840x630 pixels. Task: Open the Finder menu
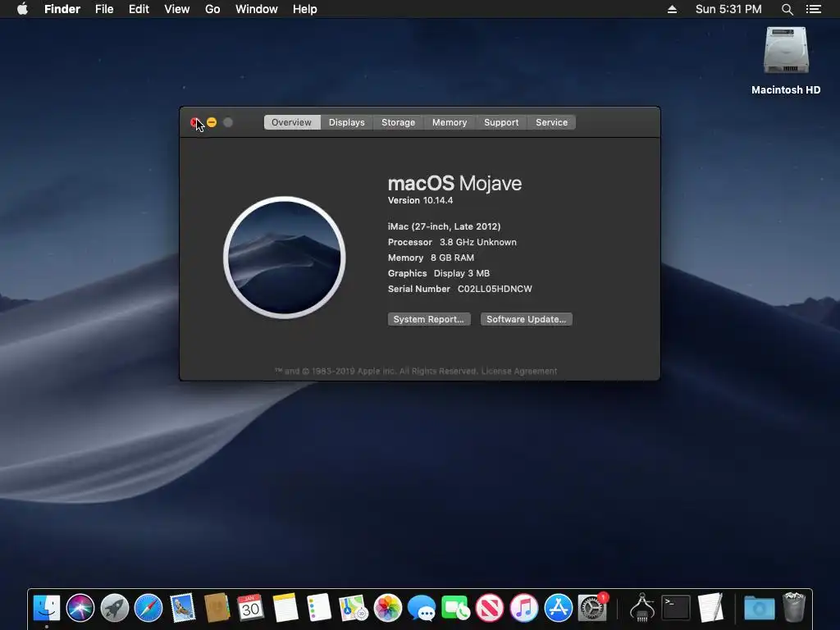pyautogui.click(x=62, y=9)
